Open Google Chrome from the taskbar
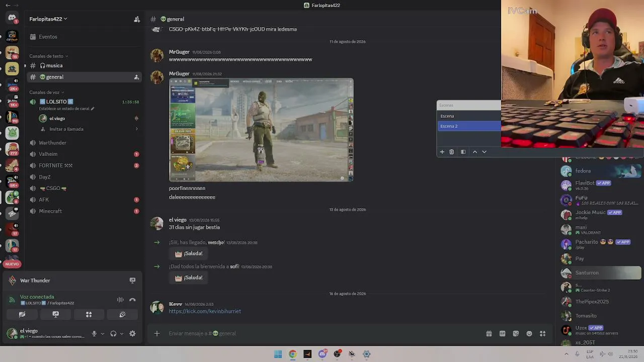Viewport: 644px width, 362px height. tap(292, 354)
